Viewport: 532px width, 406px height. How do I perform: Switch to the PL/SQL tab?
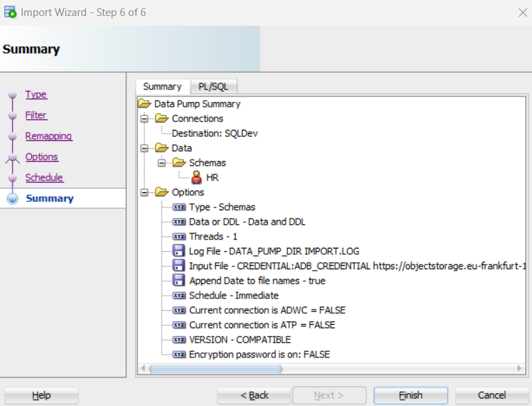[x=214, y=87]
